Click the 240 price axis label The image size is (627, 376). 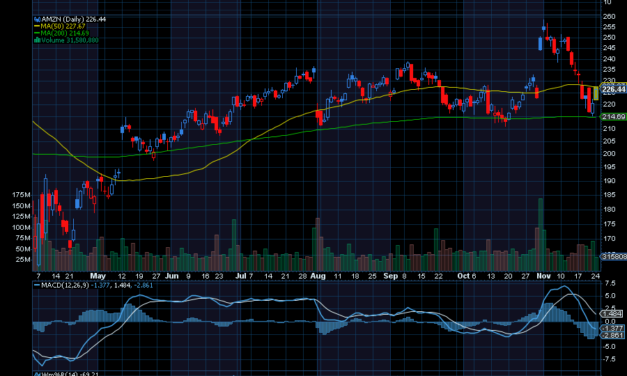[x=609, y=59]
